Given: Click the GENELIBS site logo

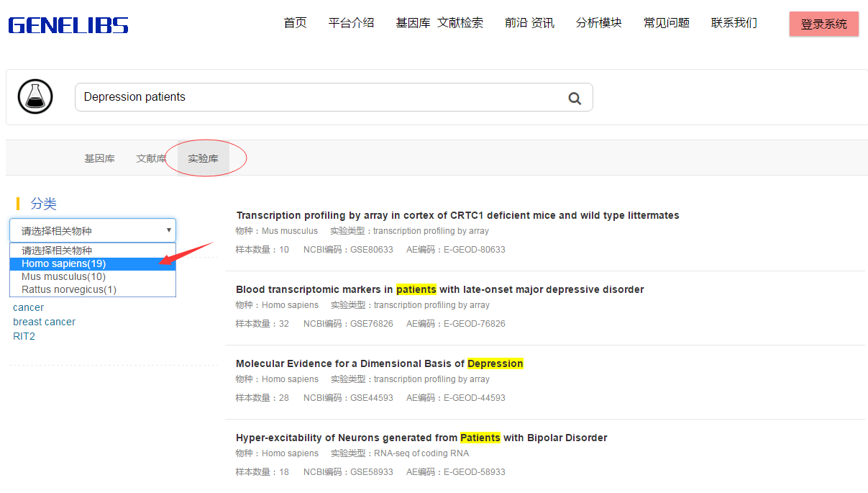Looking at the screenshot, I should point(68,26).
